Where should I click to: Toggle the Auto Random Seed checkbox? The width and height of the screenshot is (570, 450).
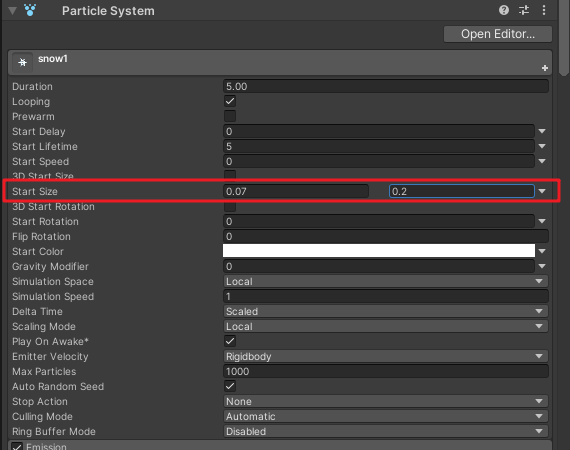click(x=230, y=386)
